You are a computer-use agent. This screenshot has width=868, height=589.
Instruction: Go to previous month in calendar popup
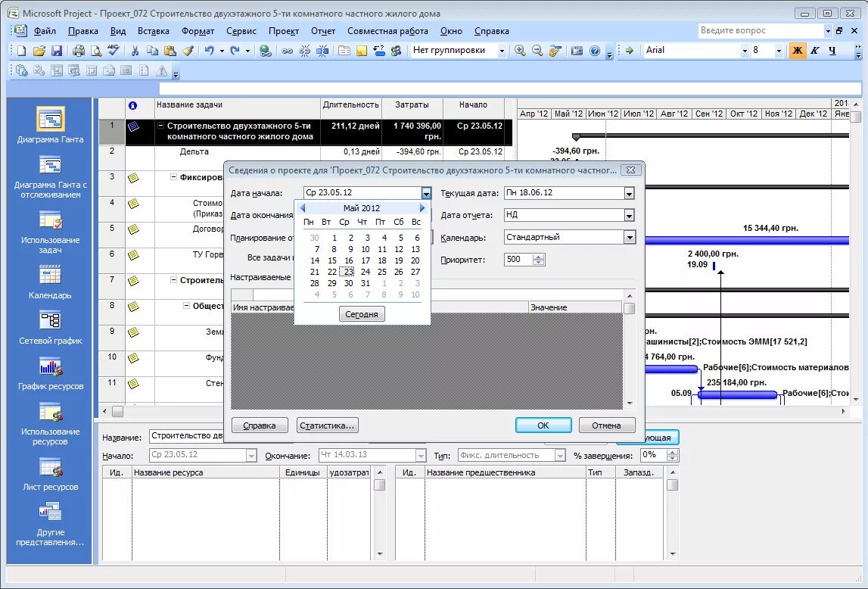click(302, 208)
